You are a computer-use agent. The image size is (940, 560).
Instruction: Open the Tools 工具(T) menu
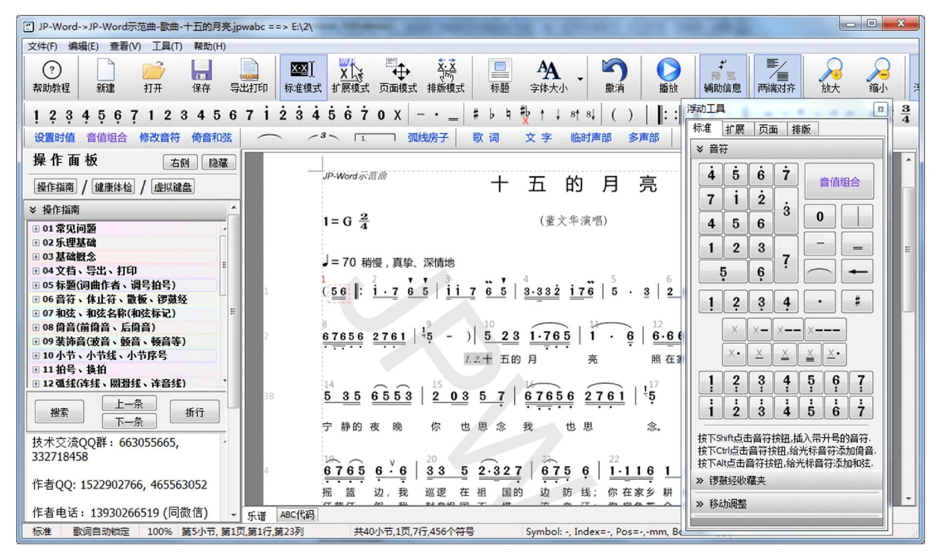(167, 46)
